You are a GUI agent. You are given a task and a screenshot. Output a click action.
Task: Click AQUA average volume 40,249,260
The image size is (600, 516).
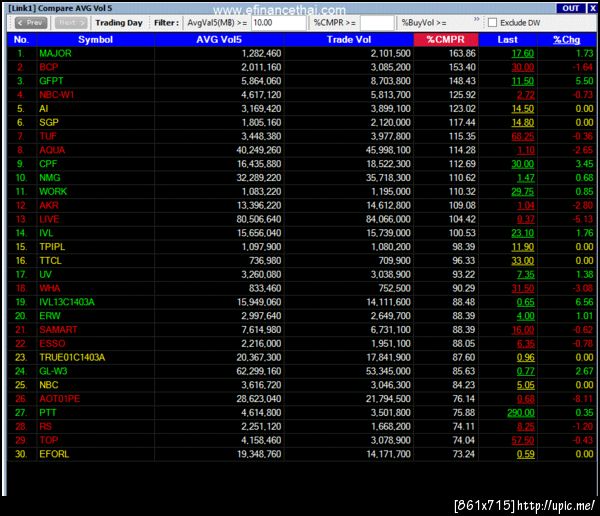(259, 150)
